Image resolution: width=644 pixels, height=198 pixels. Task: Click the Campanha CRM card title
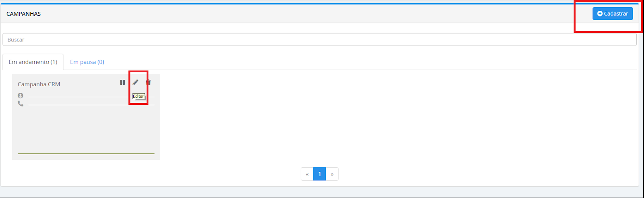pos(39,84)
